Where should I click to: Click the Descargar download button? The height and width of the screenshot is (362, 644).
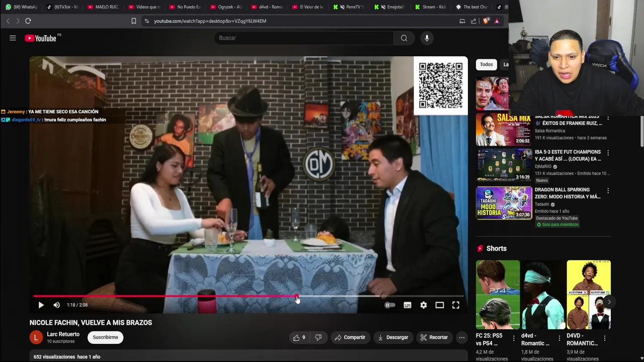[x=393, y=337]
